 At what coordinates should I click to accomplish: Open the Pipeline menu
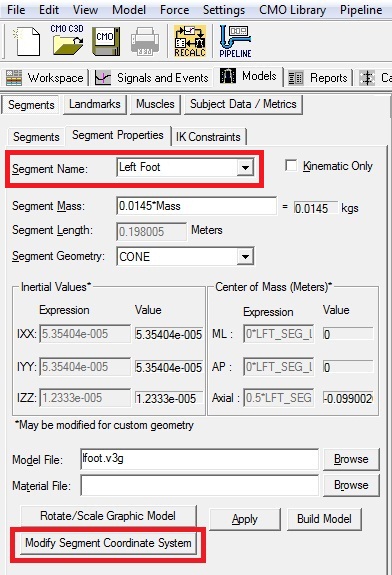click(361, 10)
